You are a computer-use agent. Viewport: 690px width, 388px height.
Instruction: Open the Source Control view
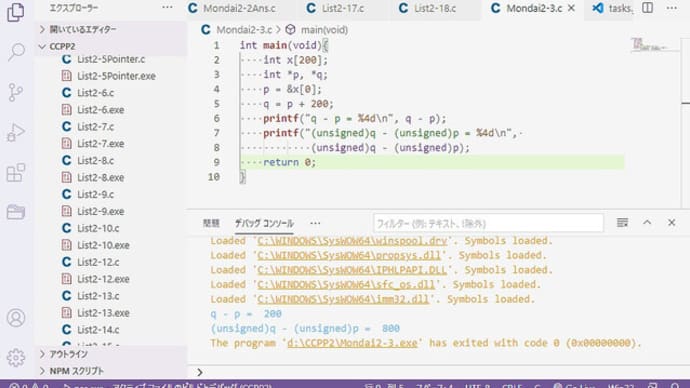pyautogui.click(x=16, y=92)
